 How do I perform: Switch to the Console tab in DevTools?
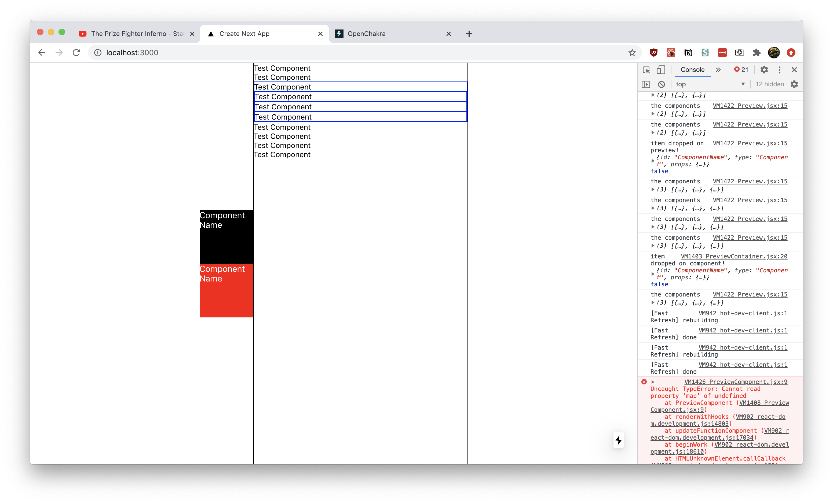coord(692,69)
